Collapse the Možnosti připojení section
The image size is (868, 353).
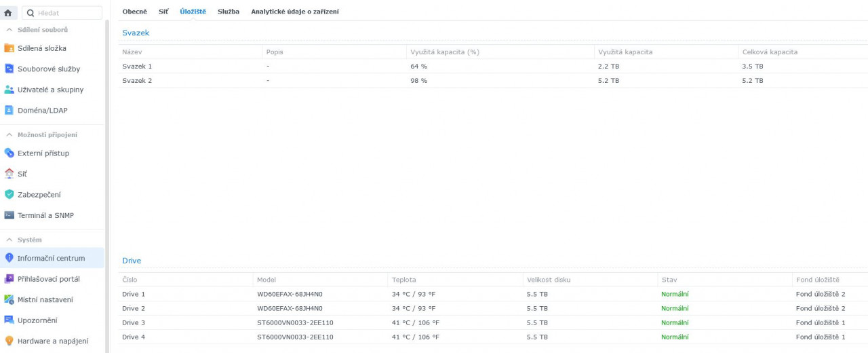point(9,134)
